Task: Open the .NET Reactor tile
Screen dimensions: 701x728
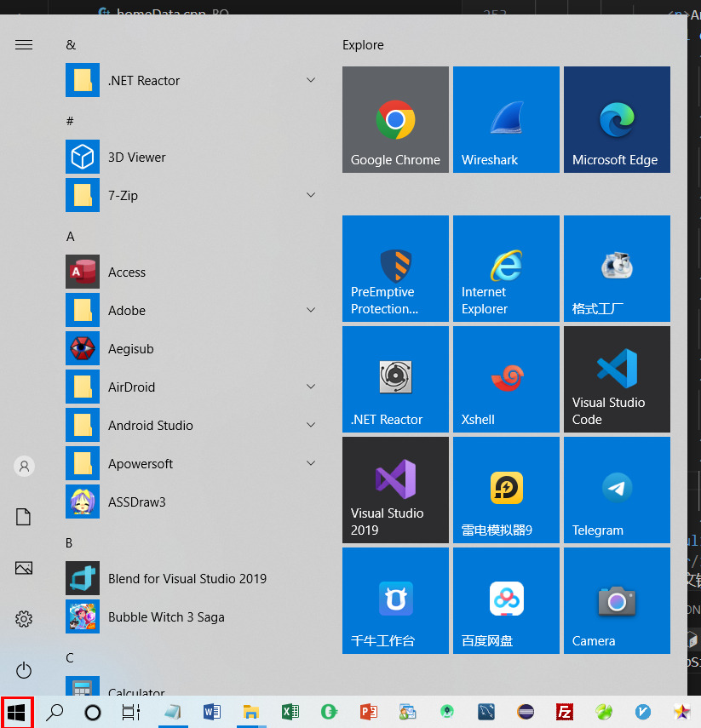Action: (x=395, y=379)
